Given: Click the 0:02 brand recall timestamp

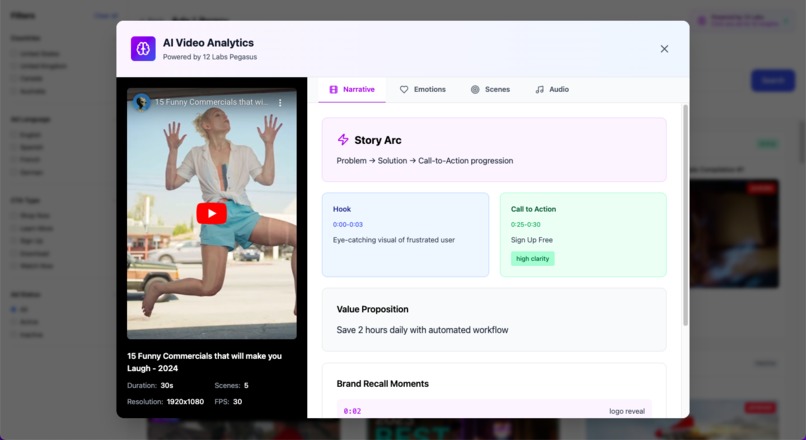Looking at the screenshot, I should point(352,411).
